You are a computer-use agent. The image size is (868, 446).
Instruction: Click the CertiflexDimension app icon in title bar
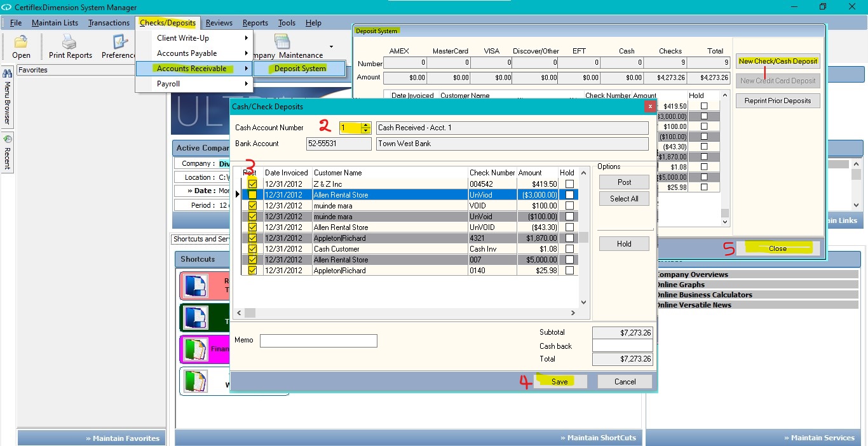point(7,8)
